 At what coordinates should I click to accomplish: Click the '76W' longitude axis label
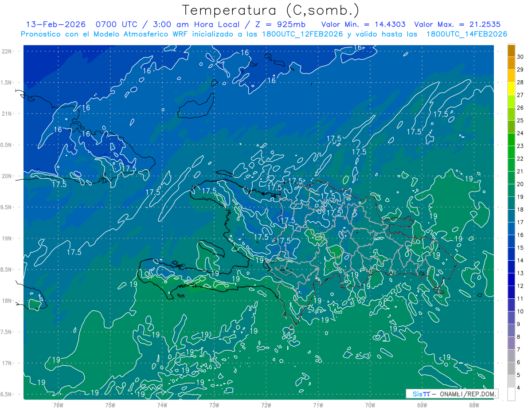pyautogui.click(x=58, y=404)
